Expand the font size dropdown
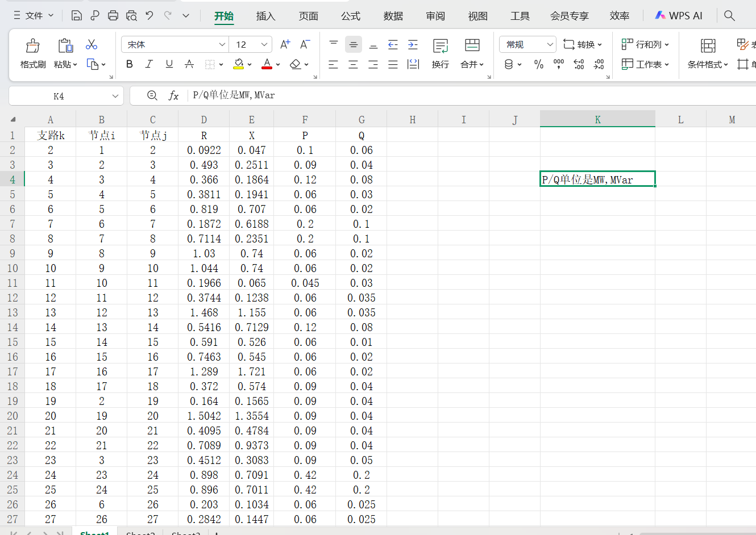 click(x=264, y=44)
